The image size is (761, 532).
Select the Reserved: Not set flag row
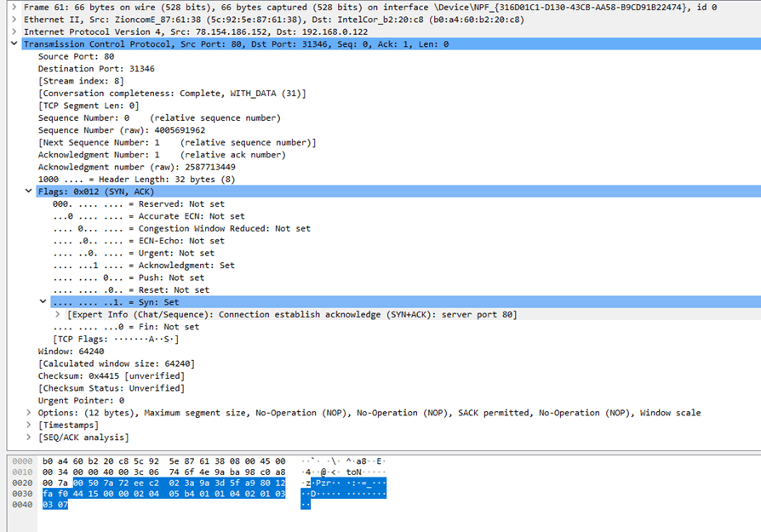(x=139, y=204)
